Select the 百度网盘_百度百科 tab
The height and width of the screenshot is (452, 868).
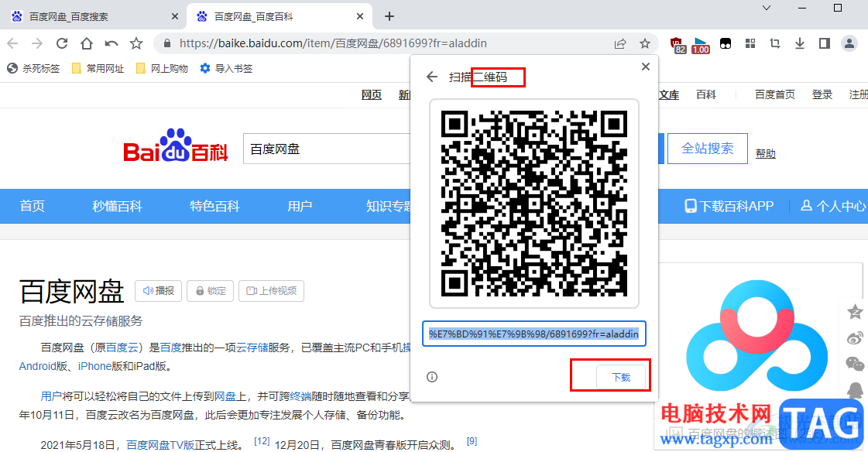(x=280, y=16)
